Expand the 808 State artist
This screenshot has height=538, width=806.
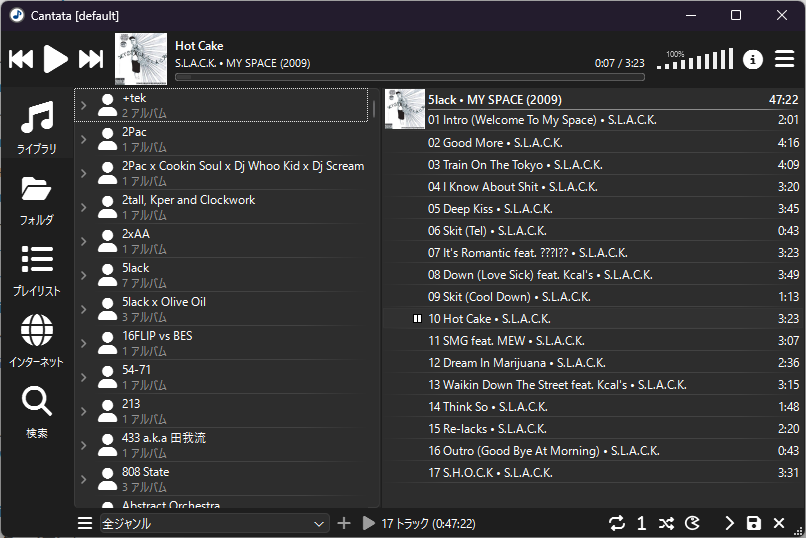[83, 479]
